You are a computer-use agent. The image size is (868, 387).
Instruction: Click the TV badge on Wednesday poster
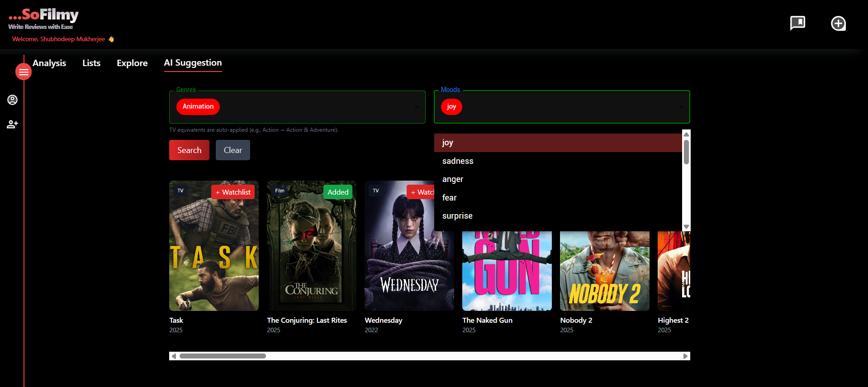pos(376,191)
